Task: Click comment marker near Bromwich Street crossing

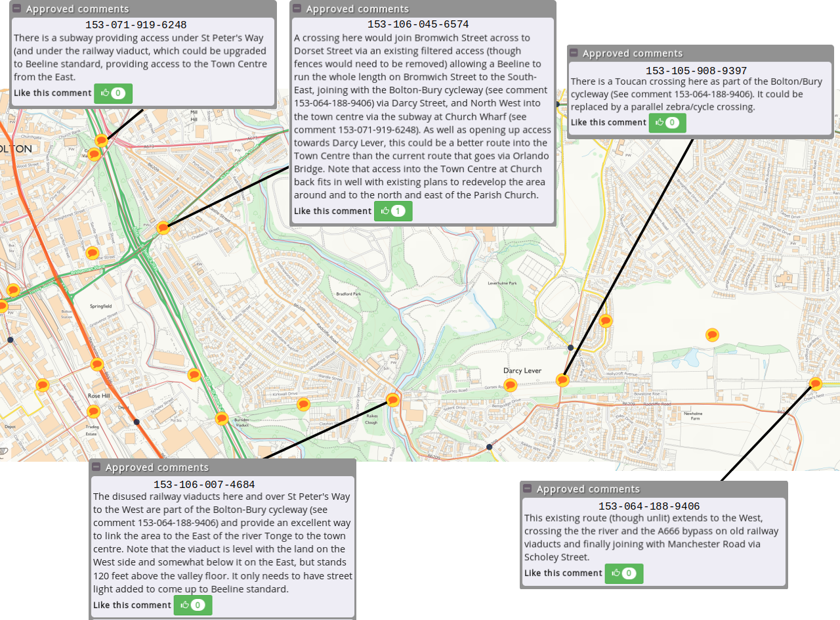Action: coord(163,227)
